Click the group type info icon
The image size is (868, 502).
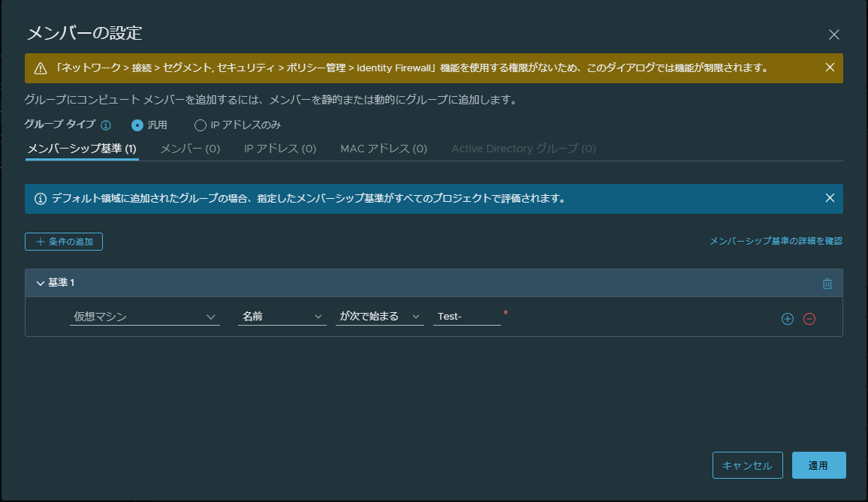click(x=106, y=125)
